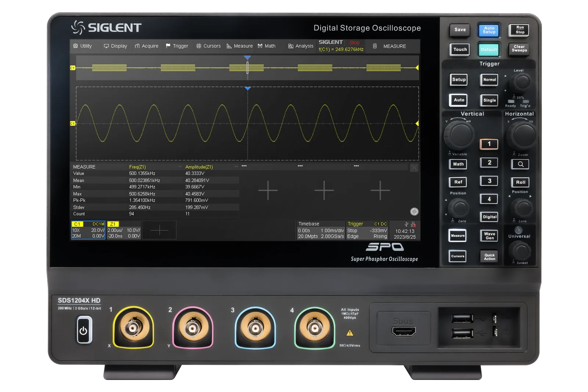
Task: Click the channel 4 green BNC connector
Action: (x=315, y=327)
